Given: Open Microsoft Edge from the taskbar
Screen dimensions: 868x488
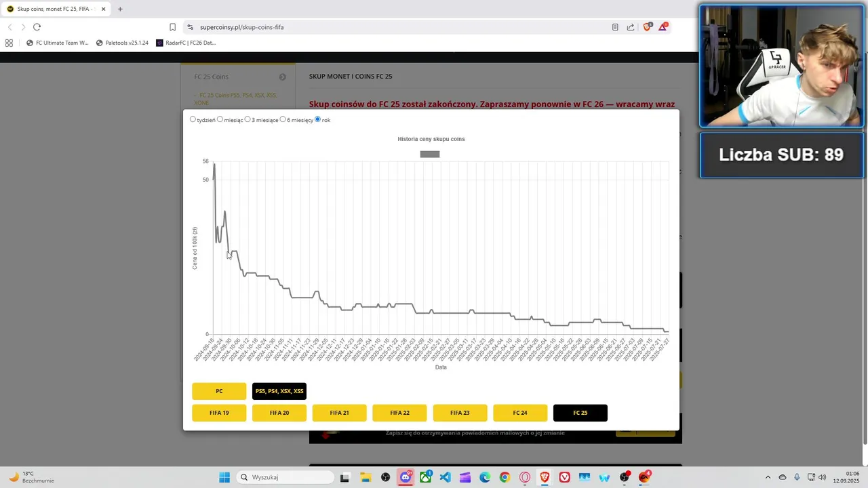Looking at the screenshot, I should [485, 477].
